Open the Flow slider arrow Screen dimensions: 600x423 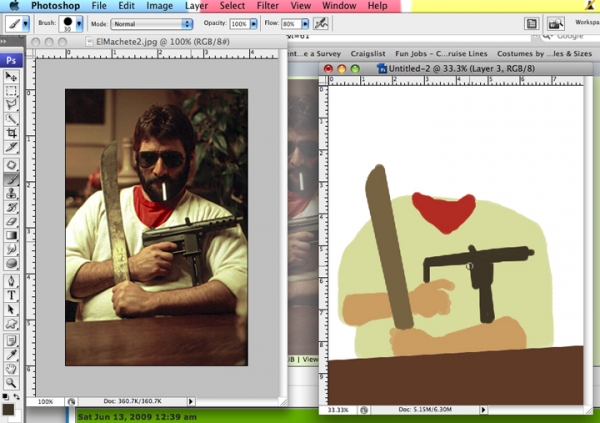pos(305,24)
